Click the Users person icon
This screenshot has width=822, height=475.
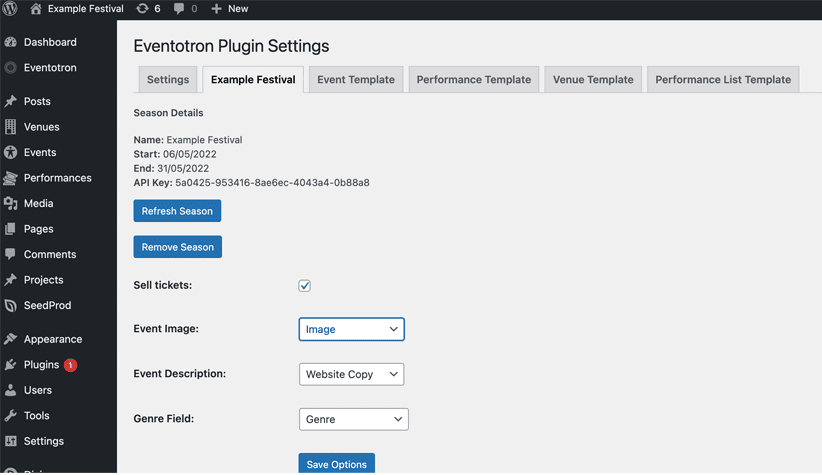click(x=10, y=390)
